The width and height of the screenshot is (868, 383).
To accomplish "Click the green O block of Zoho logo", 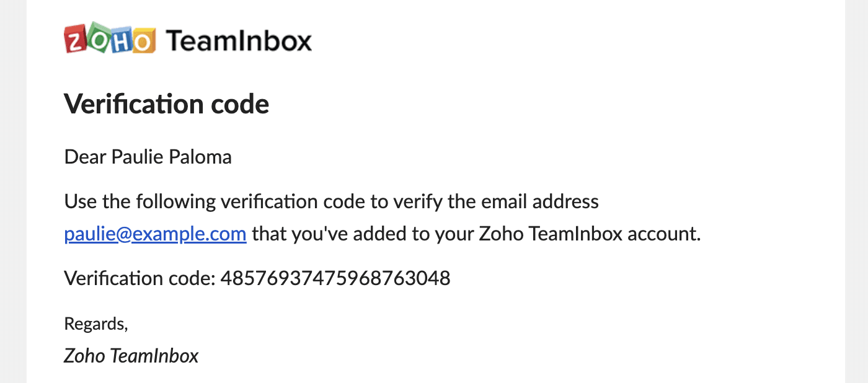I will click(96, 38).
